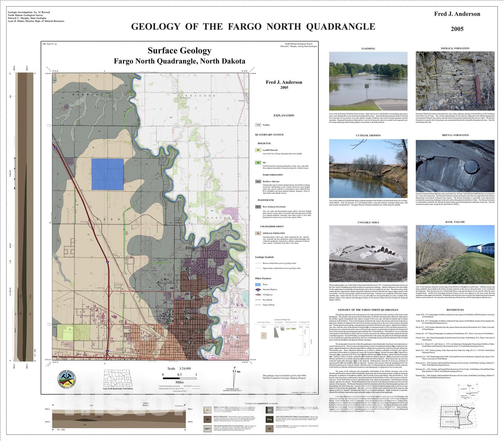Click the USGS funding statement text
The height and width of the screenshot is (441, 504).
click(x=284, y=377)
